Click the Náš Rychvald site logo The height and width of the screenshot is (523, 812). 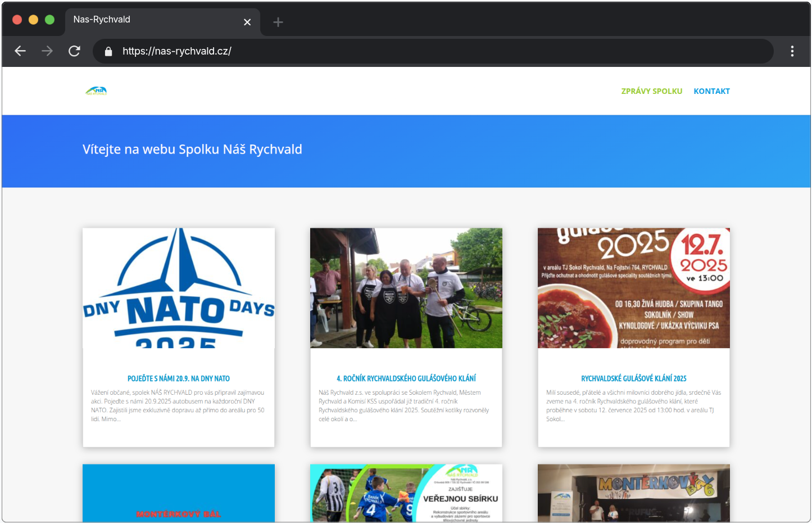96,91
